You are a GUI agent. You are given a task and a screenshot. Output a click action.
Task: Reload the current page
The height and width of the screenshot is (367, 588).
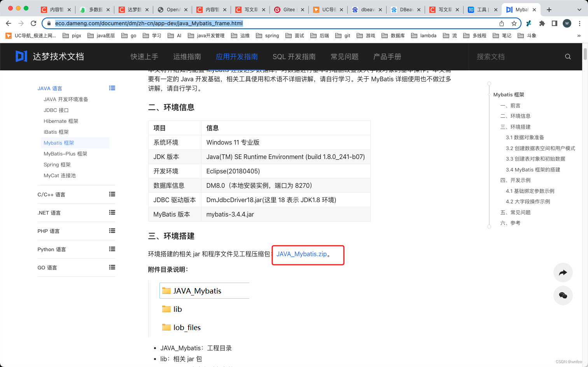coord(33,23)
